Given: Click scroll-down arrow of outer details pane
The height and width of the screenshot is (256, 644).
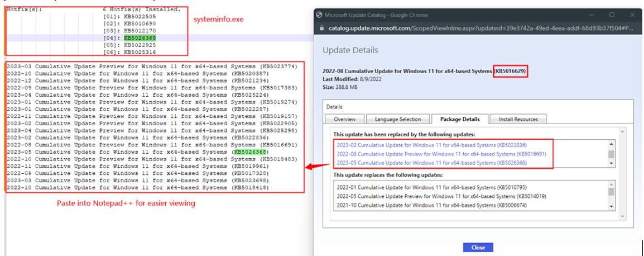Looking at the screenshot, I should point(623,216).
